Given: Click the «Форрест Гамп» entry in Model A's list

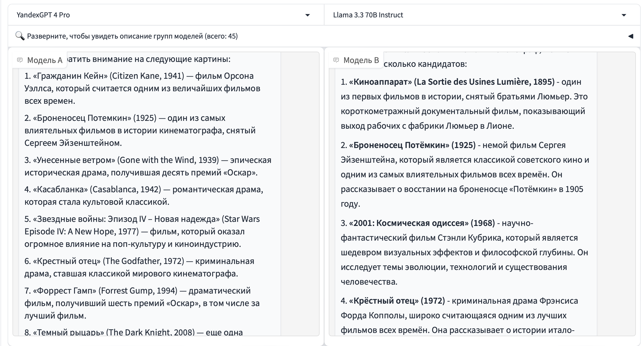Looking at the screenshot, I should (65, 291).
